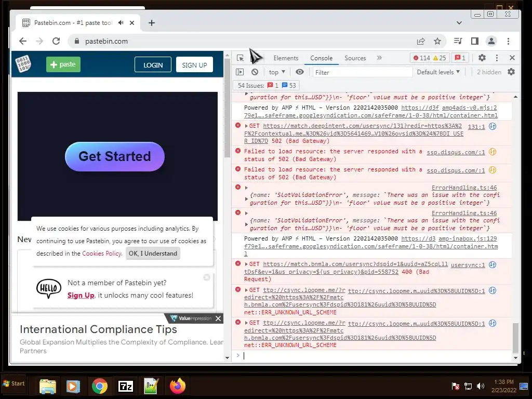Open a new tab with plus button
Screen dimensions: 532x399
click(152, 23)
